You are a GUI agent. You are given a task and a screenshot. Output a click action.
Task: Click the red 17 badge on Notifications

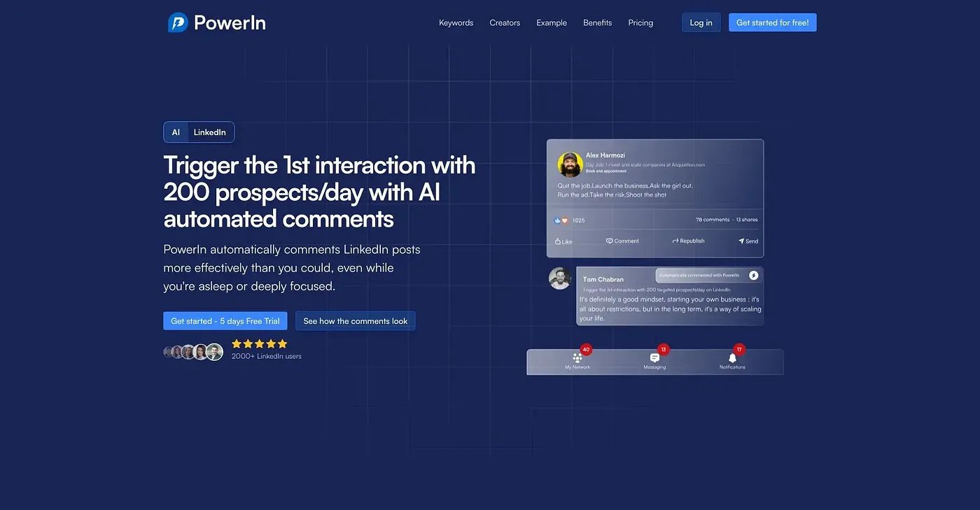coord(739,349)
